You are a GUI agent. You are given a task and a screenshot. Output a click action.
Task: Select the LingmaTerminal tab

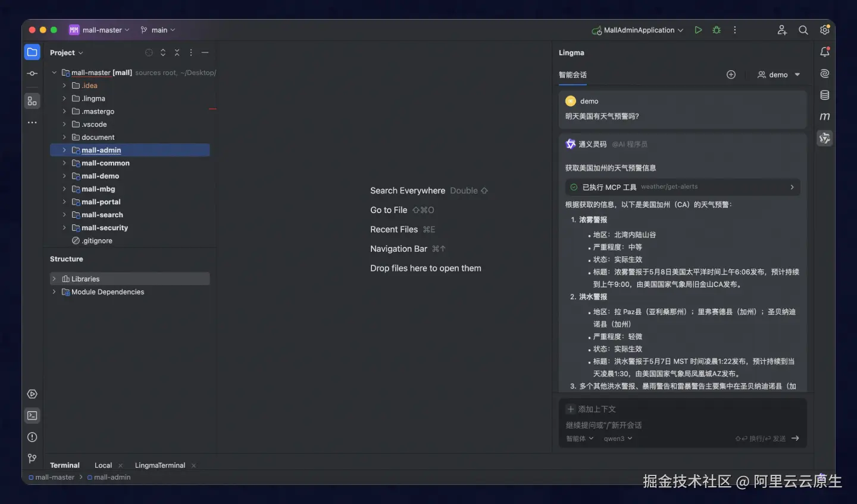point(160,465)
